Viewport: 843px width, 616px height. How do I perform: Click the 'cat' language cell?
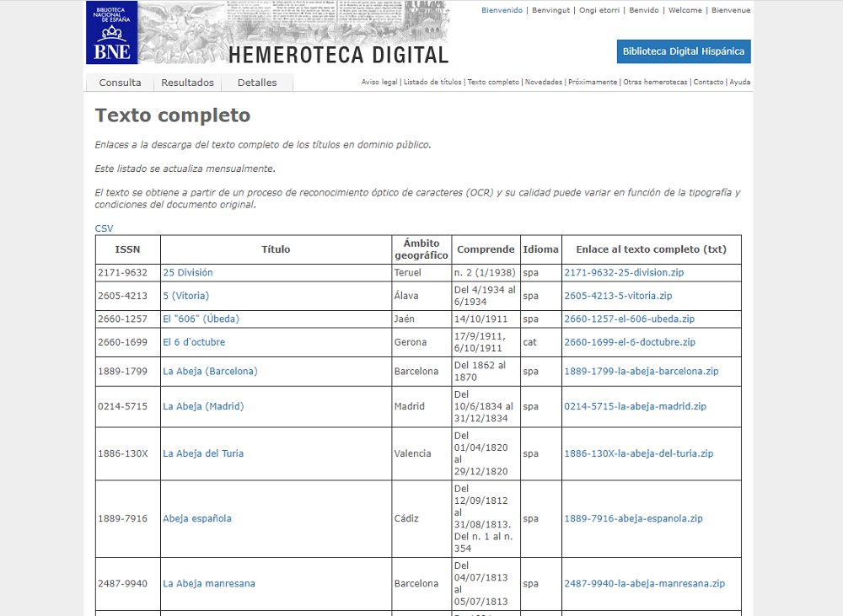(x=541, y=342)
